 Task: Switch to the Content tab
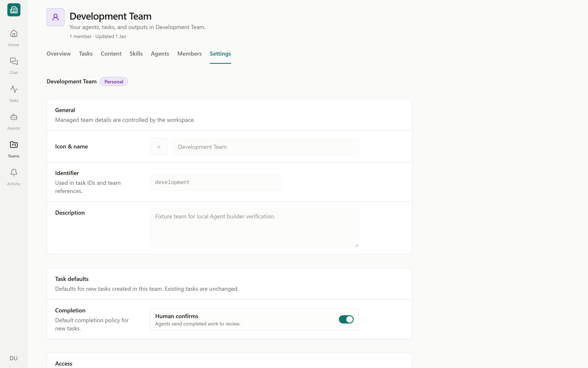pyautogui.click(x=111, y=54)
